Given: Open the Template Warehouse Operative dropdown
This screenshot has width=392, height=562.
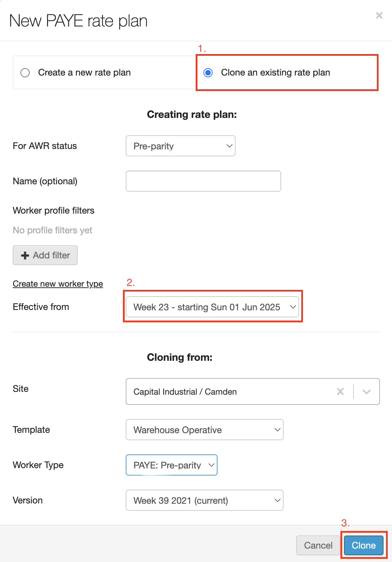Looking at the screenshot, I should [x=204, y=430].
